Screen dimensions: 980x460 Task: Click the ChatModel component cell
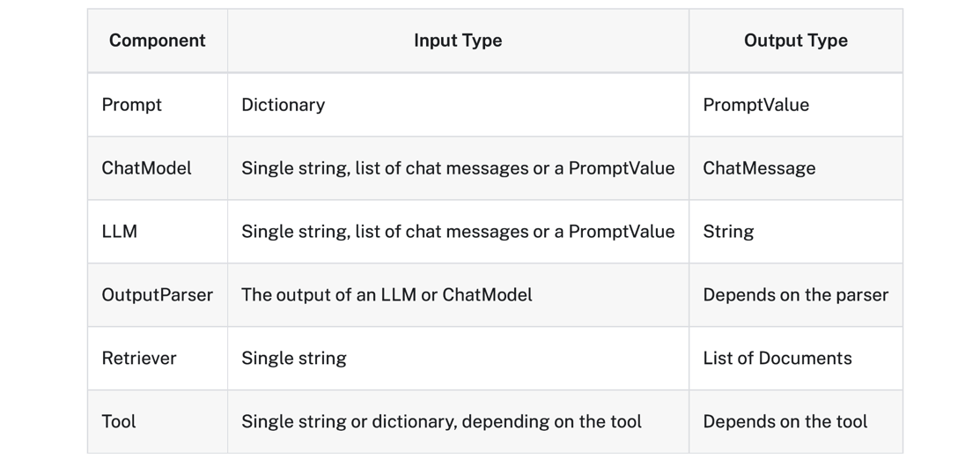point(158,168)
